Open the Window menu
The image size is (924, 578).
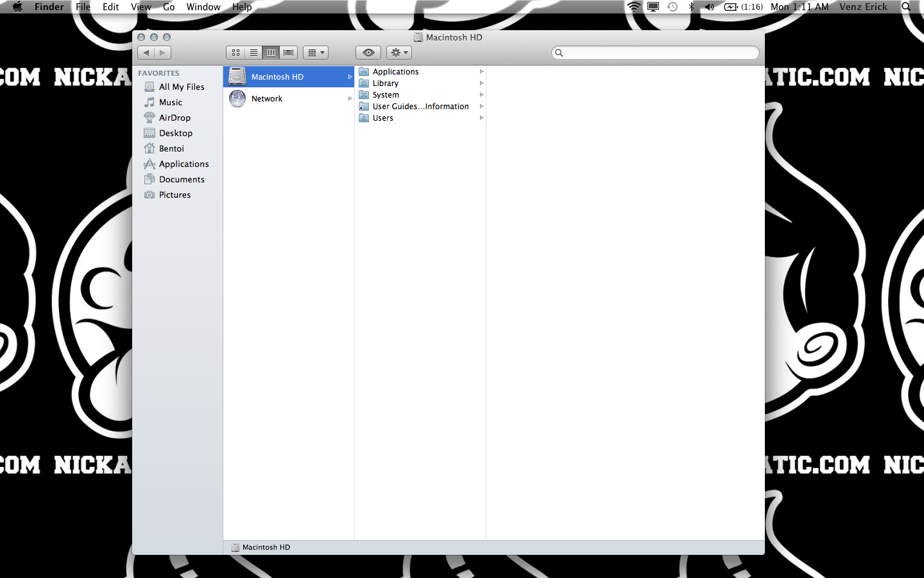pos(203,7)
